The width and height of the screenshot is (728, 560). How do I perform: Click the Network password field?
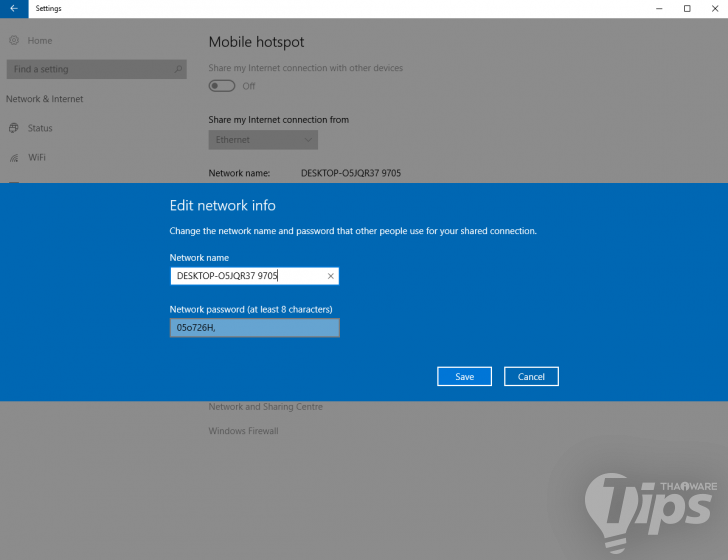click(x=254, y=328)
